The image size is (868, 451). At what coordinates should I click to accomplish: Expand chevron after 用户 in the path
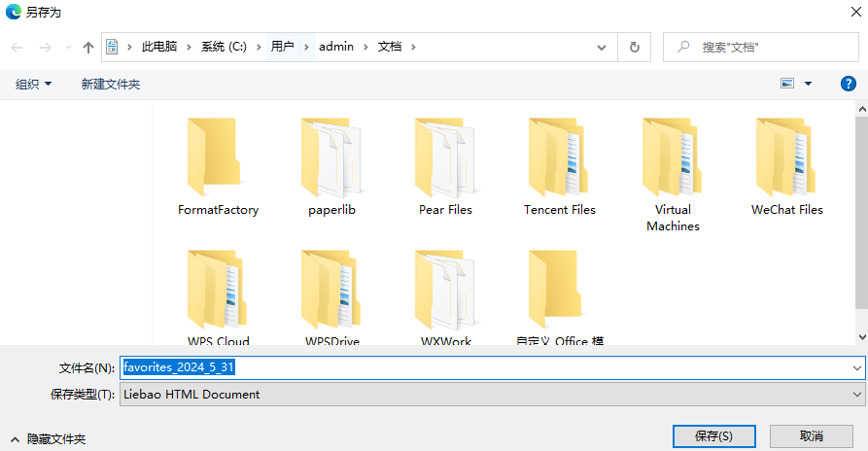(306, 47)
